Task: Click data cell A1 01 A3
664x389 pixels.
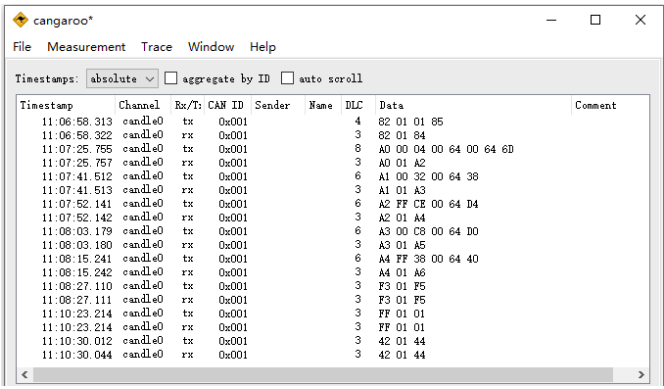Action: [402, 190]
